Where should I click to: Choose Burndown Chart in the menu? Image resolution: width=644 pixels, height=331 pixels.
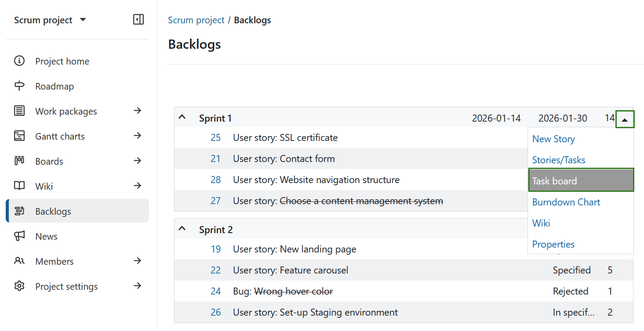point(566,202)
